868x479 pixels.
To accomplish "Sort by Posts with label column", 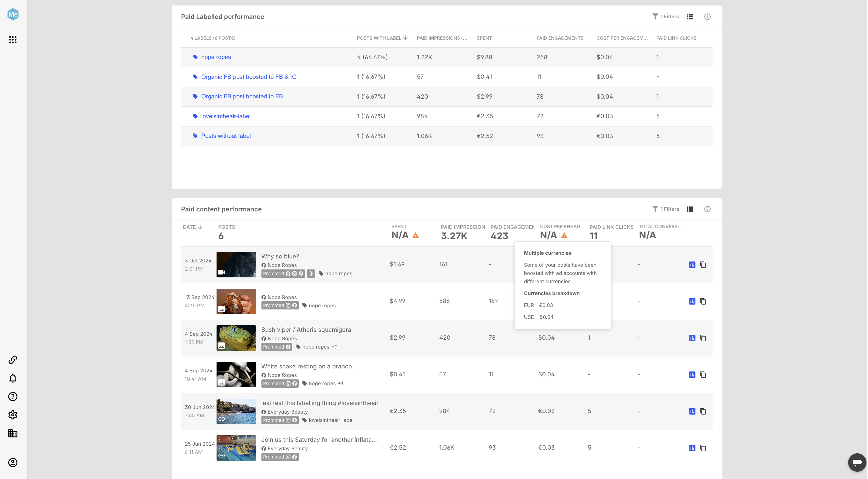I will click(x=382, y=38).
